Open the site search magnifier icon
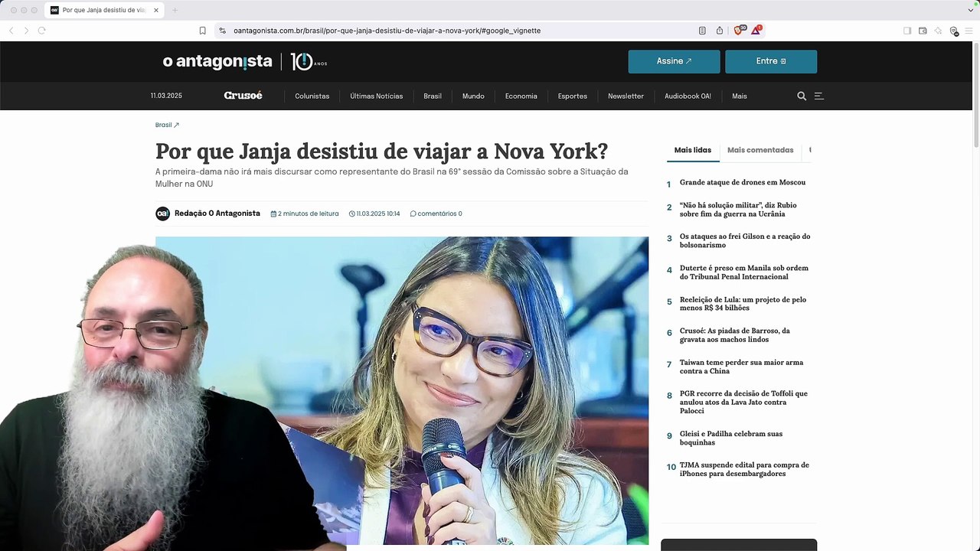 [802, 96]
